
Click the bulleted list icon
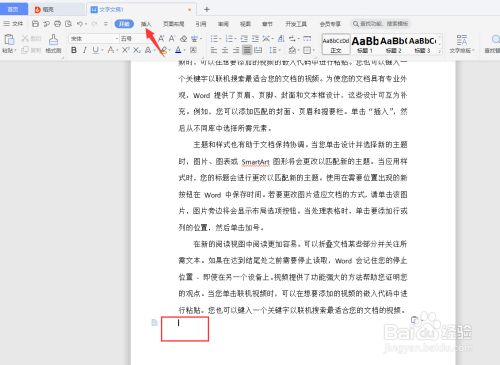point(214,39)
